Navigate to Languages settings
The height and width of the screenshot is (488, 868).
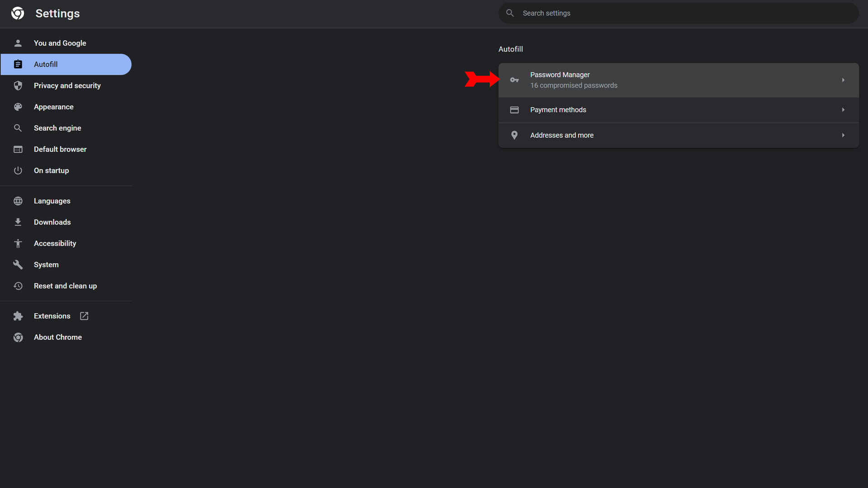52,201
